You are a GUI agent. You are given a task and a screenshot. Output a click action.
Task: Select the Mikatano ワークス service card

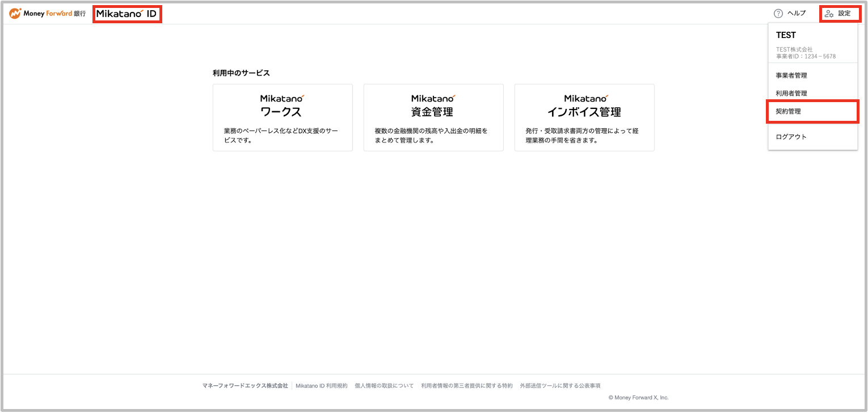click(283, 117)
